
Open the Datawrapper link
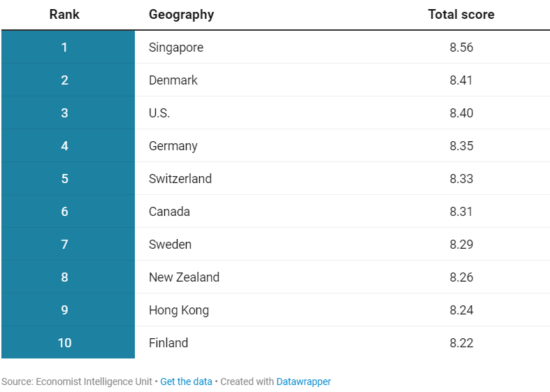coord(303,382)
